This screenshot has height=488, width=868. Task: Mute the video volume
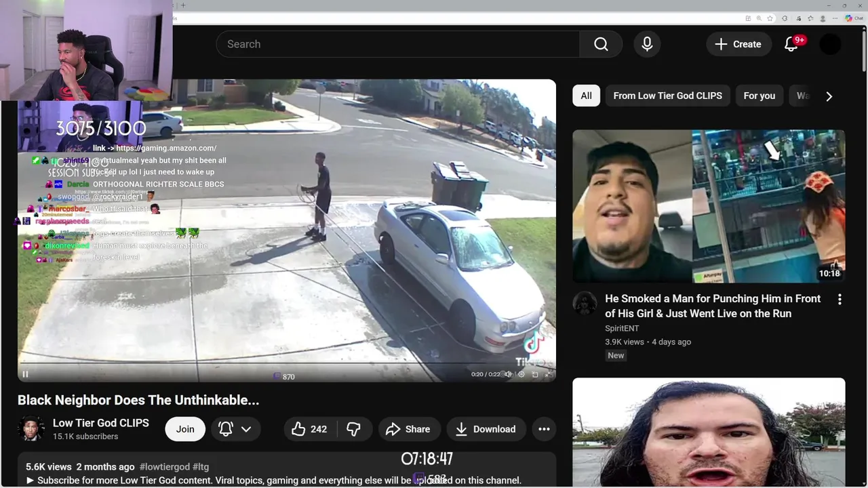[508, 374]
